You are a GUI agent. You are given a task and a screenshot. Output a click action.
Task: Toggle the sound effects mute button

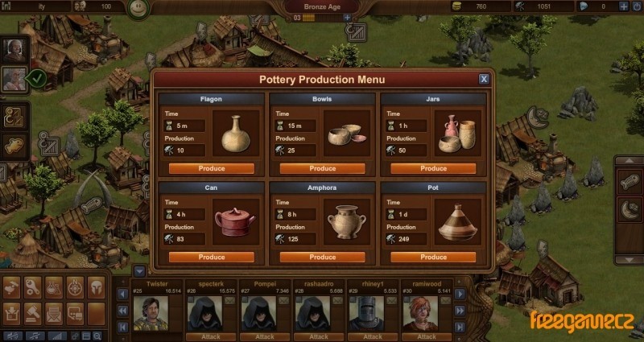(x=12, y=336)
